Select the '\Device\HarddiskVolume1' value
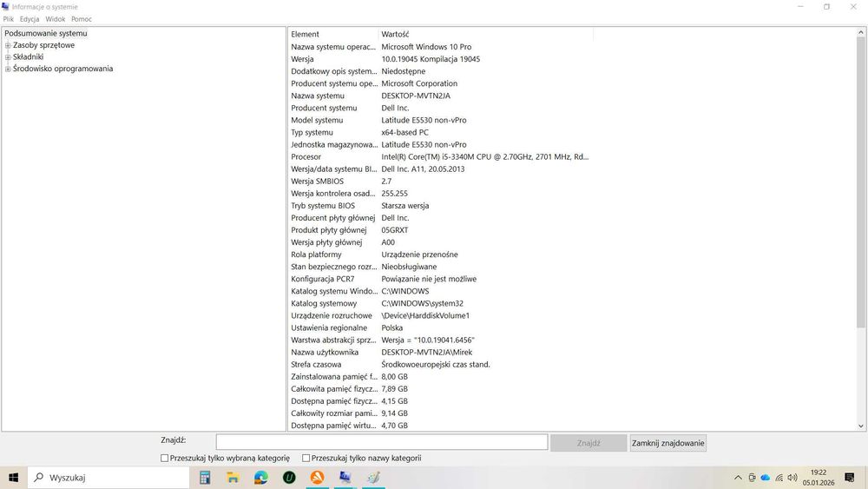Viewport: 868px width, 489px height. coord(425,315)
